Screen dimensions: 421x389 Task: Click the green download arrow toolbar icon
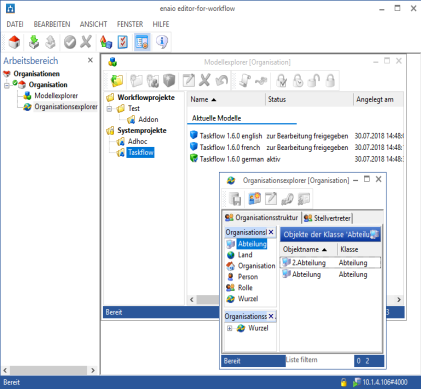[34, 42]
